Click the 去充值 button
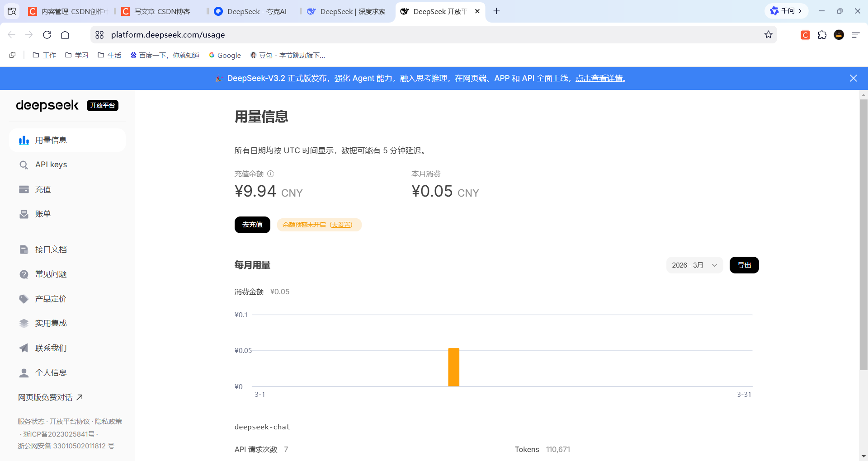This screenshot has width=868, height=461. click(252, 225)
